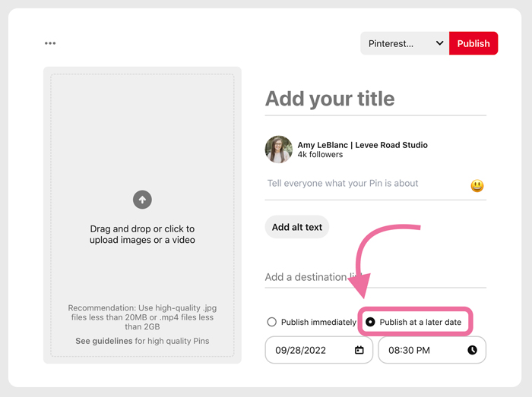The height and width of the screenshot is (397, 532).
Task: Select the Publish immediately radio button
Action: 271,322
